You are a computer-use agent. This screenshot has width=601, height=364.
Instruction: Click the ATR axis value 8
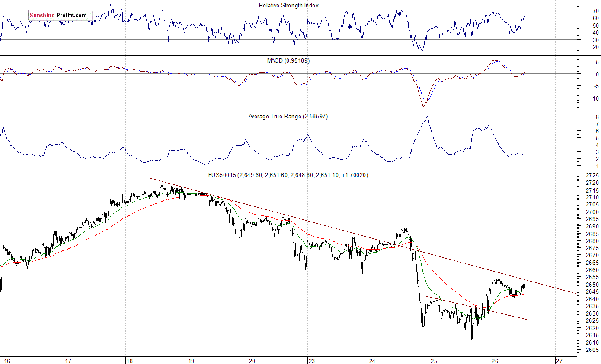pyautogui.click(x=597, y=117)
